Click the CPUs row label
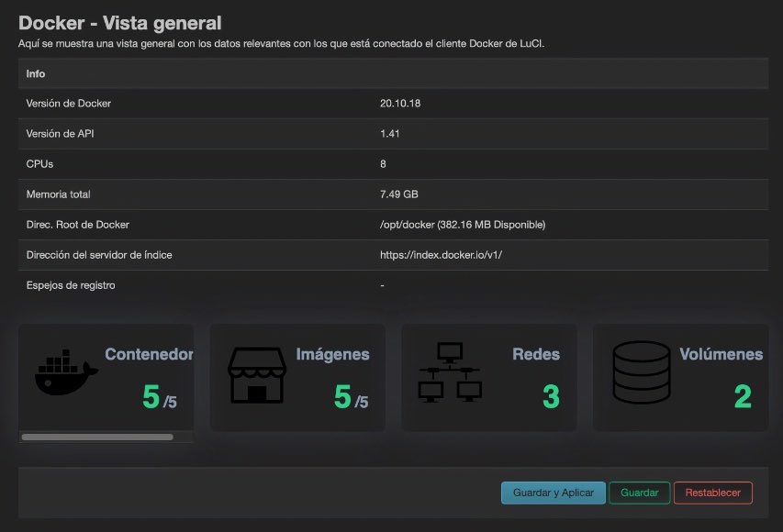 [x=39, y=164]
